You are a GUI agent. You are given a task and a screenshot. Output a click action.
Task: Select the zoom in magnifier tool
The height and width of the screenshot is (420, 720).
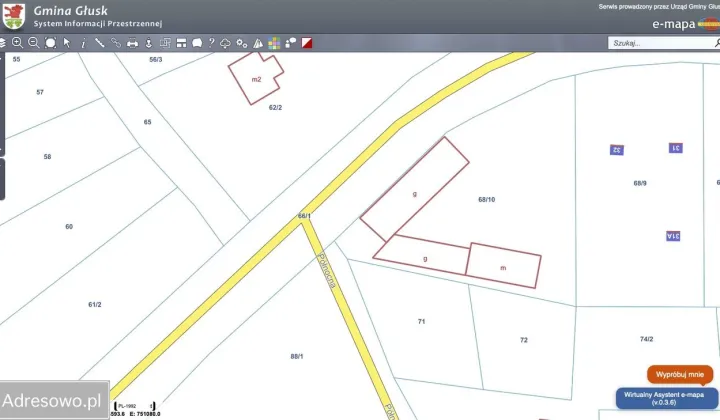(x=17, y=43)
